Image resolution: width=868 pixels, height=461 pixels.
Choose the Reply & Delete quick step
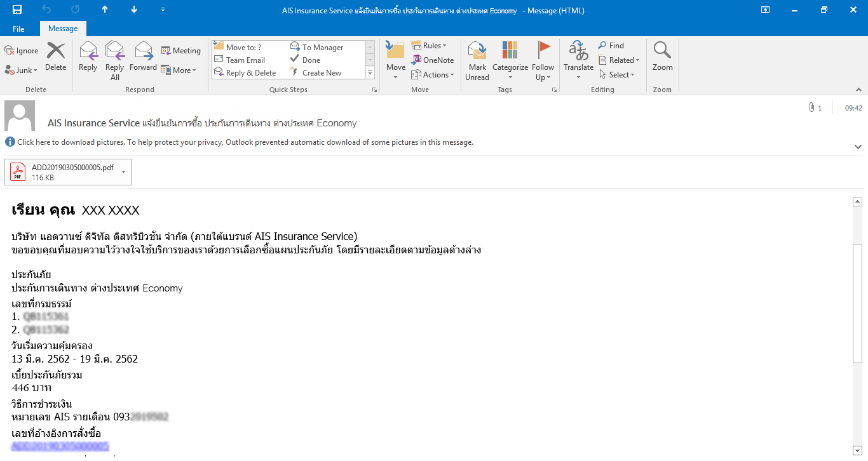[245, 72]
